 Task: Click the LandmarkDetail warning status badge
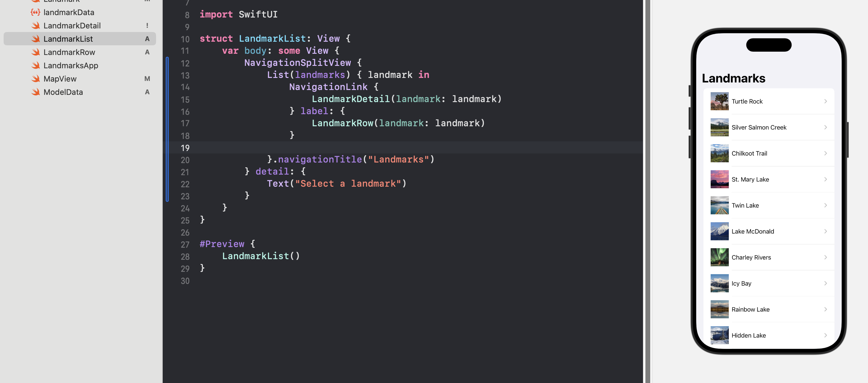(147, 26)
